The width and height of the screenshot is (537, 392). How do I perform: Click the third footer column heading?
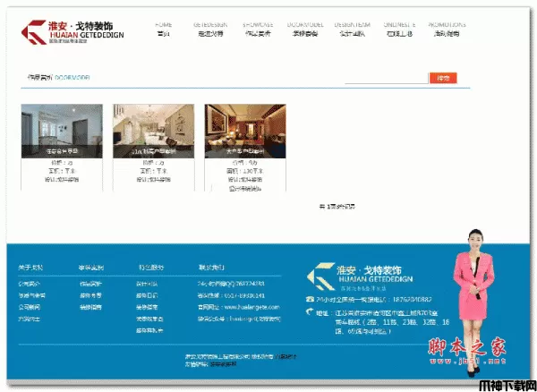tap(151, 268)
